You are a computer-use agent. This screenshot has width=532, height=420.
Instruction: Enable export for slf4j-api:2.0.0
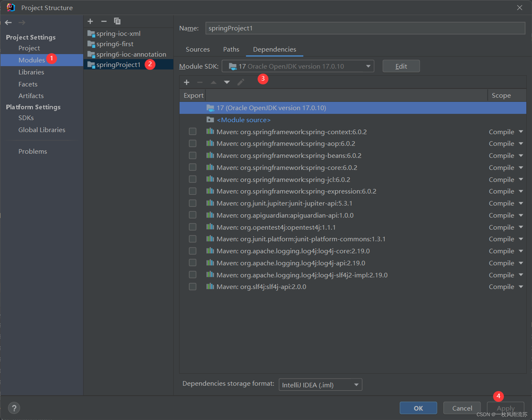pyautogui.click(x=193, y=287)
